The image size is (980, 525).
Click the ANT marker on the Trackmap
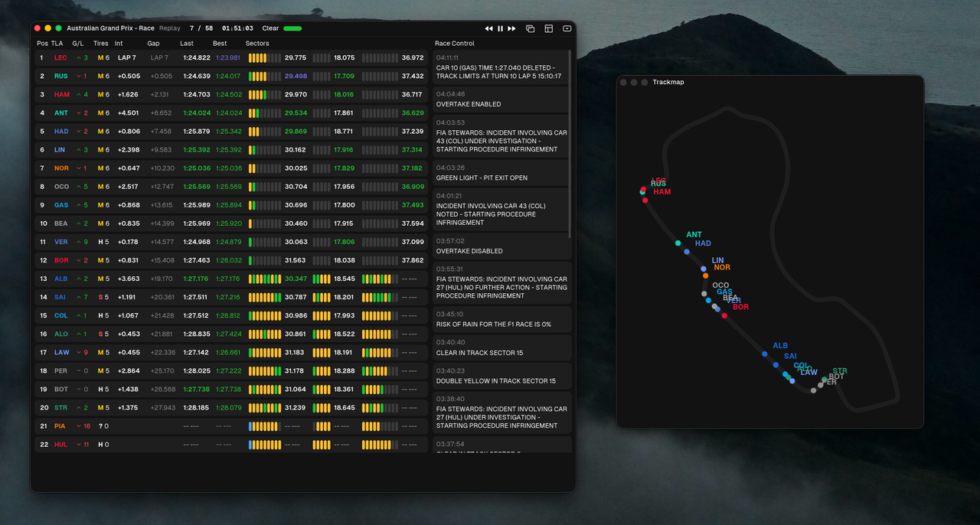678,243
